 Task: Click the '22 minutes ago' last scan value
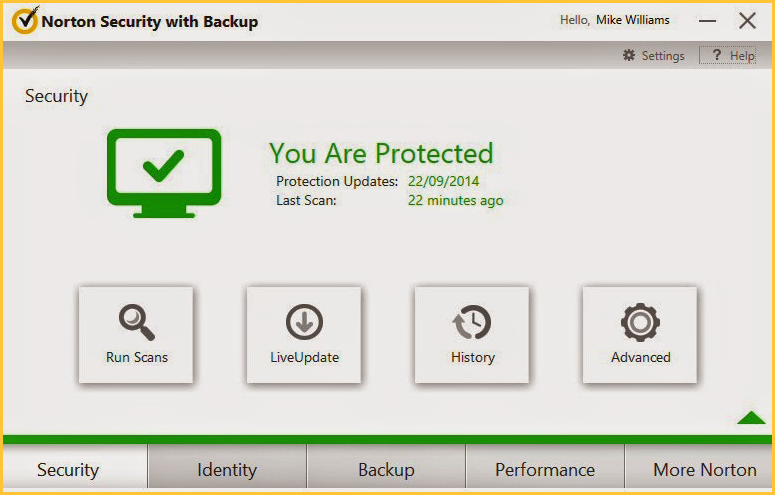pyautogui.click(x=455, y=200)
